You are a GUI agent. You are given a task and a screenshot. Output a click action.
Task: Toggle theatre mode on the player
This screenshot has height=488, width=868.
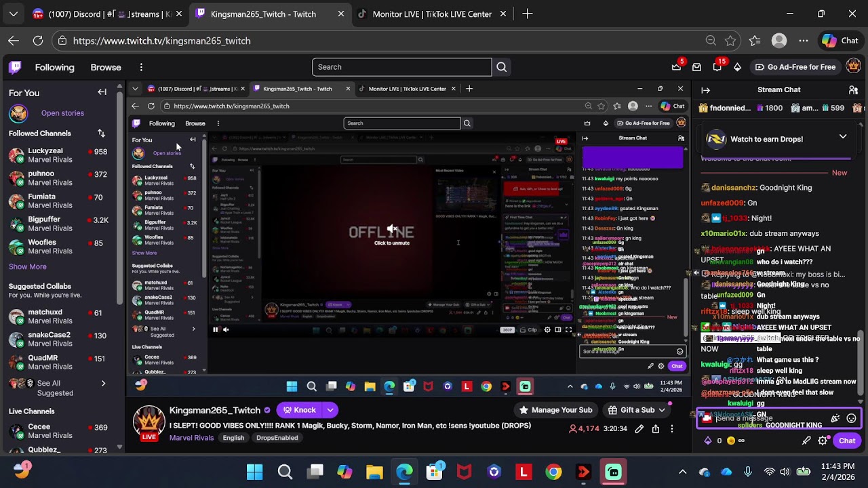click(x=558, y=330)
